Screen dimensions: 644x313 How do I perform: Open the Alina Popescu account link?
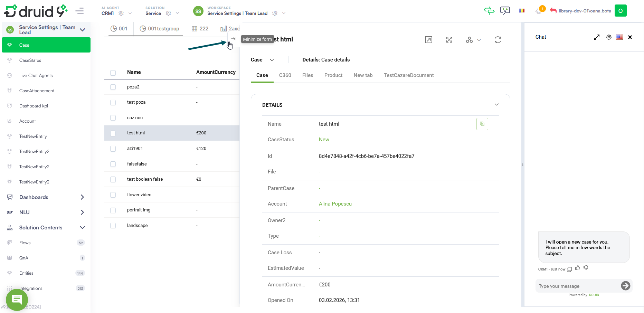click(x=335, y=204)
